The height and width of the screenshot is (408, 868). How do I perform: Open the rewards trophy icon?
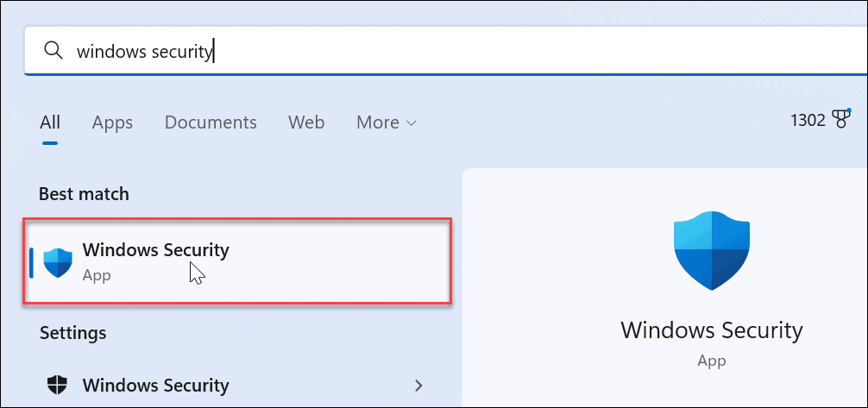pyautogui.click(x=842, y=120)
